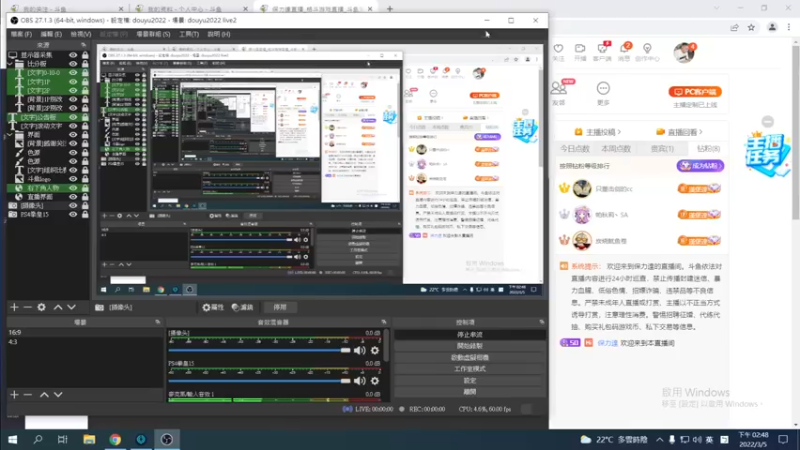The image size is (800, 450).
Task: Open the 編輯(E) menu in OBS
Action: point(51,34)
